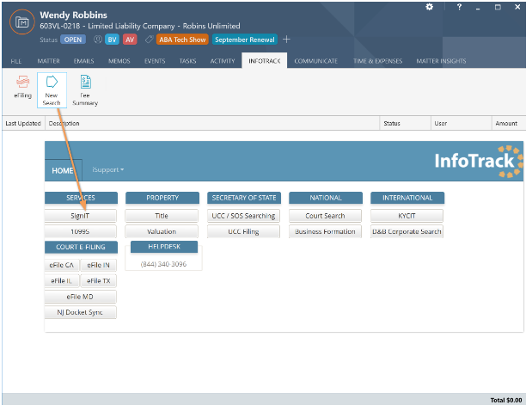Click the Total $0.00 amount
Image resolution: width=532 pixels, height=411 pixels.
click(506, 400)
